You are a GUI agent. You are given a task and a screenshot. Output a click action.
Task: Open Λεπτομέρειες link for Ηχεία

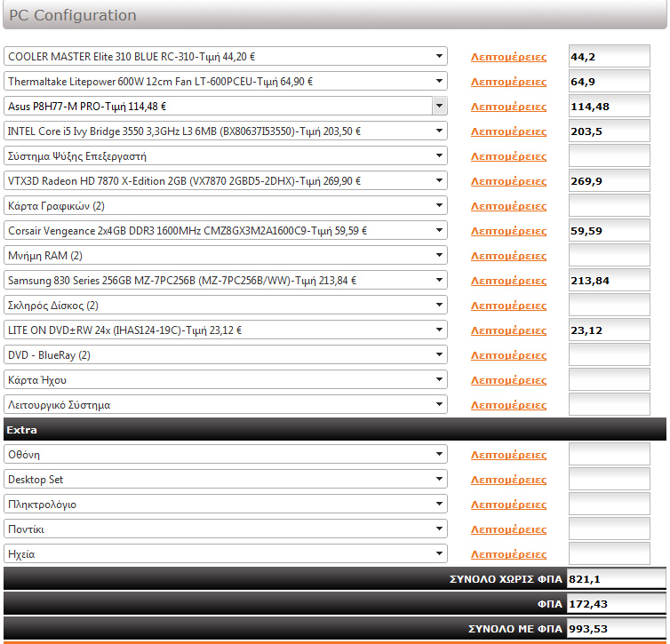pos(508,554)
